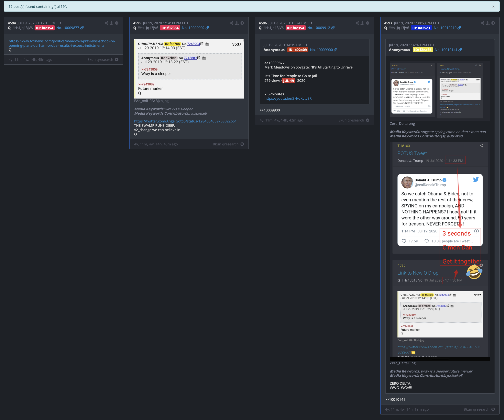
Task: Open the Zero_Delta.png thumbnail image
Action: pos(440,91)
